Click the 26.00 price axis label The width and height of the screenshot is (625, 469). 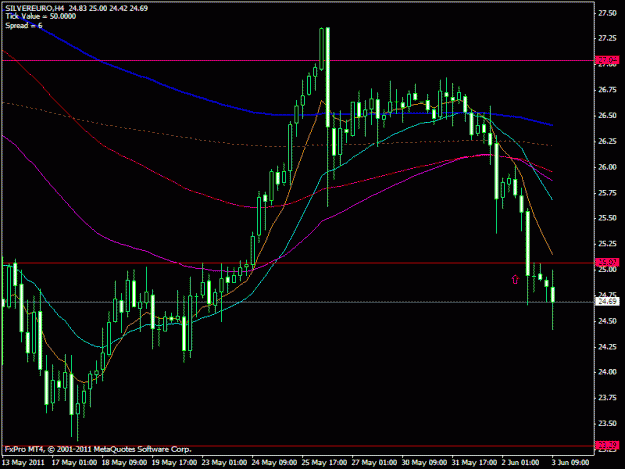(607, 167)
